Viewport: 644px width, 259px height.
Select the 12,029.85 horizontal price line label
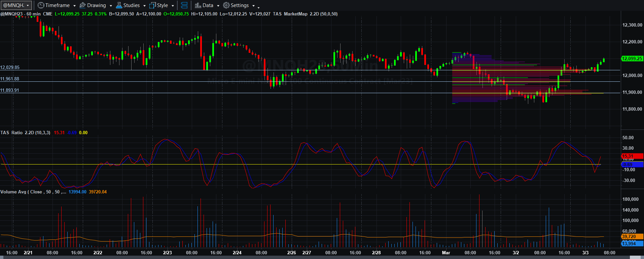[10, 67]
